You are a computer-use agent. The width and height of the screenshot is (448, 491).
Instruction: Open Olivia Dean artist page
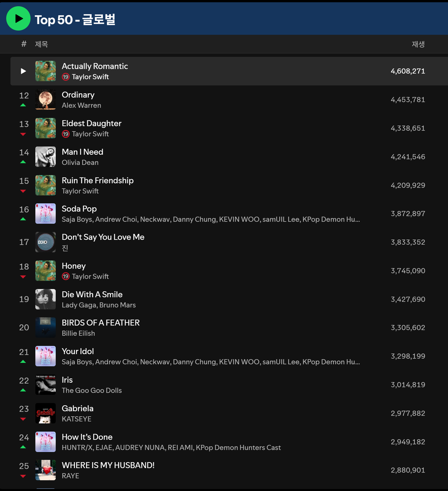(x=80, y=163)
